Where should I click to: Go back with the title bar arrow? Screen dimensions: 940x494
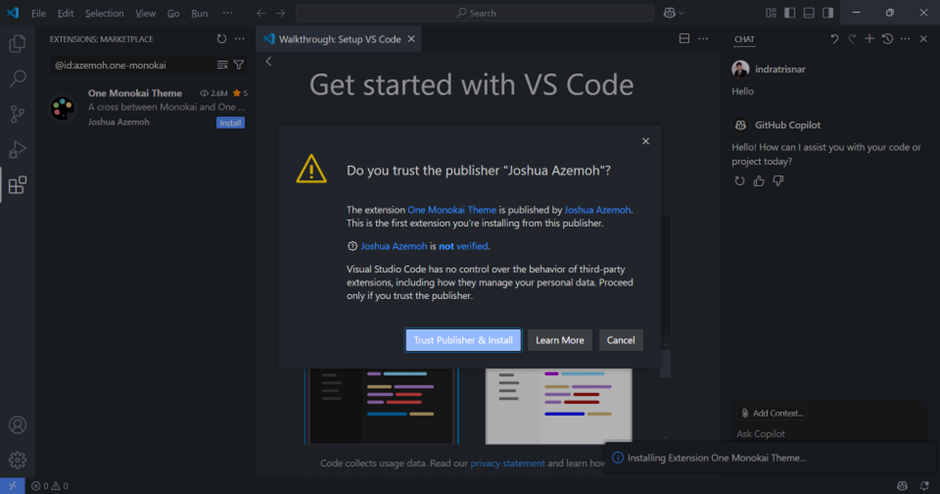coord(261,13)
